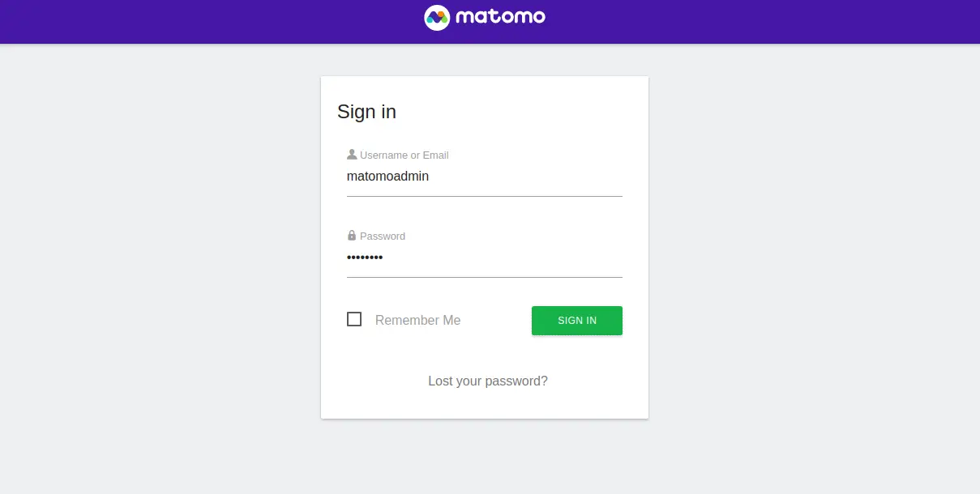Screen dimensions: 980x494
Task: Focus the Username or Email field
Action: click(485, 176)
